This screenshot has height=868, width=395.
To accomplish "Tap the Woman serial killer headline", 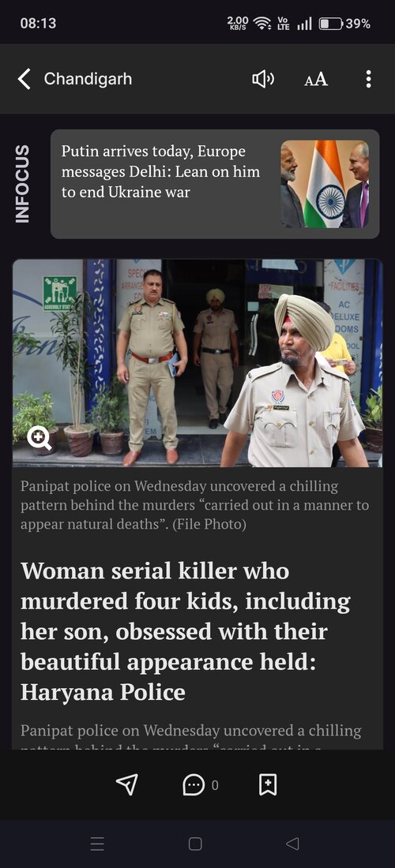I will point(186,631).
